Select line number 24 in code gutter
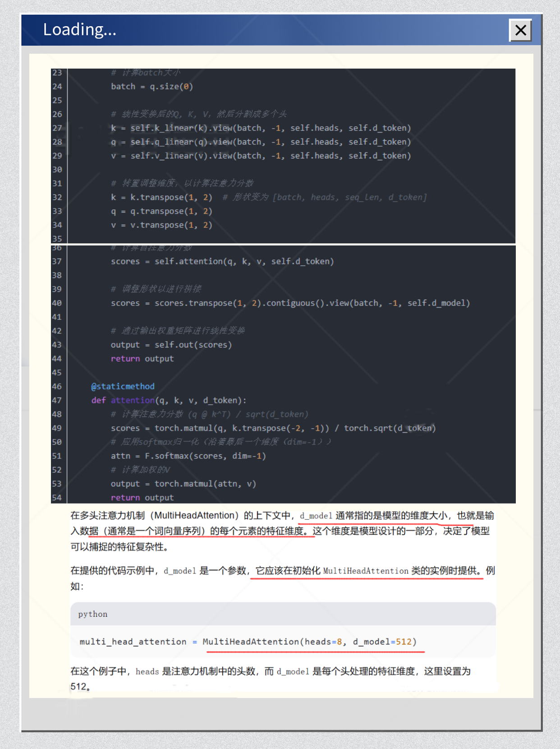The image size is (560, 749). click(57, 87)
